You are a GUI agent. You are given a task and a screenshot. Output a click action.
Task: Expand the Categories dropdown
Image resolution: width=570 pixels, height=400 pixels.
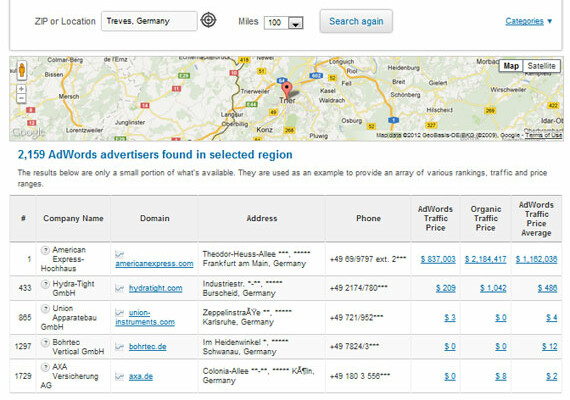tap(529, 21)
